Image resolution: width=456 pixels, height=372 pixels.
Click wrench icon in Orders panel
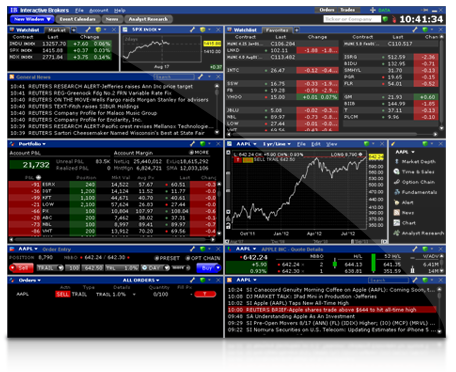pos(192,280)
